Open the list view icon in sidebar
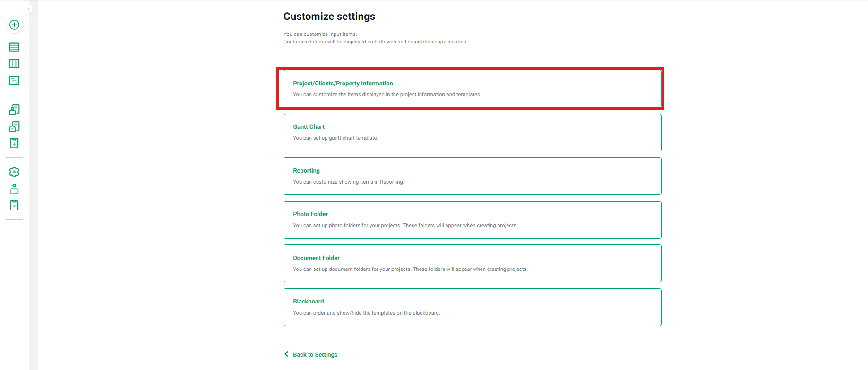This screenshot has height=370, width=868. tap(14, 47)
